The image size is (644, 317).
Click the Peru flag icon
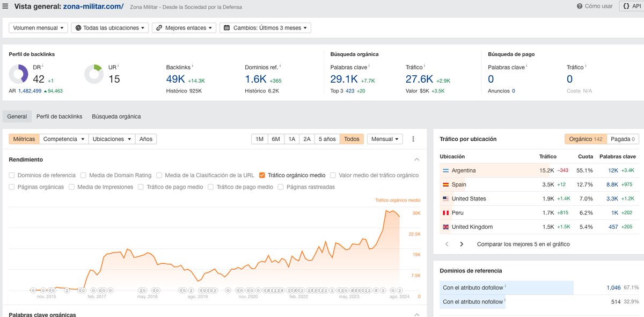(445, 213)
